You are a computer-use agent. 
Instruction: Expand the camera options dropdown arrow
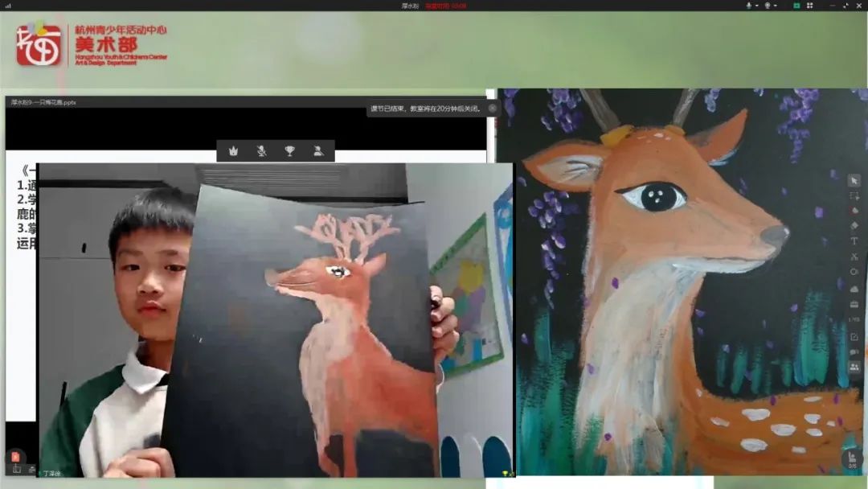pos(775,6)
